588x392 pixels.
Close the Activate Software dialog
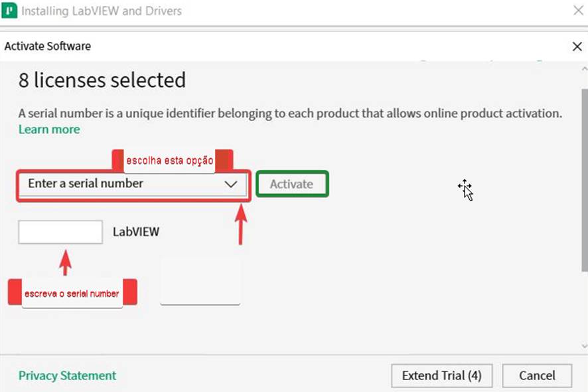pyautogui.click(x=577, y=47)
